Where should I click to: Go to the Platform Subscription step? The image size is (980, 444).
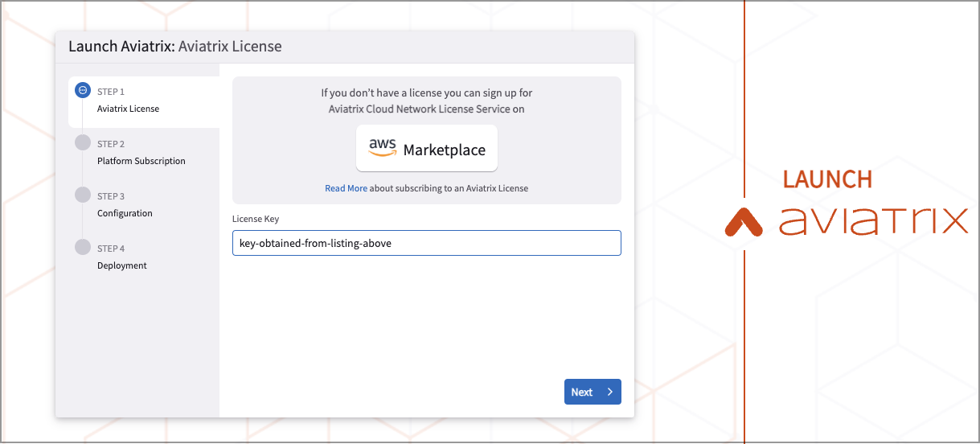tap(141, 161)
